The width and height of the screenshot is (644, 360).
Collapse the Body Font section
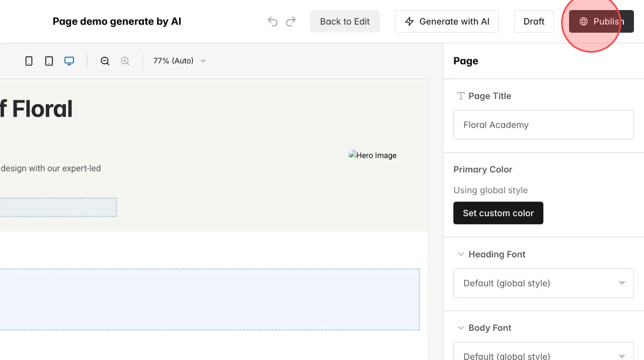[460, 328]
